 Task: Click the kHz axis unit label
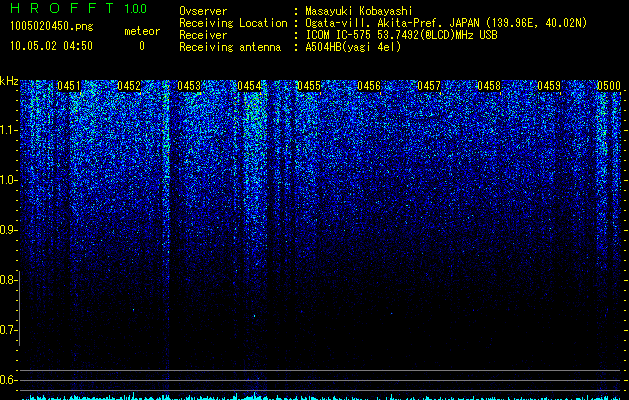coord(9,81)
